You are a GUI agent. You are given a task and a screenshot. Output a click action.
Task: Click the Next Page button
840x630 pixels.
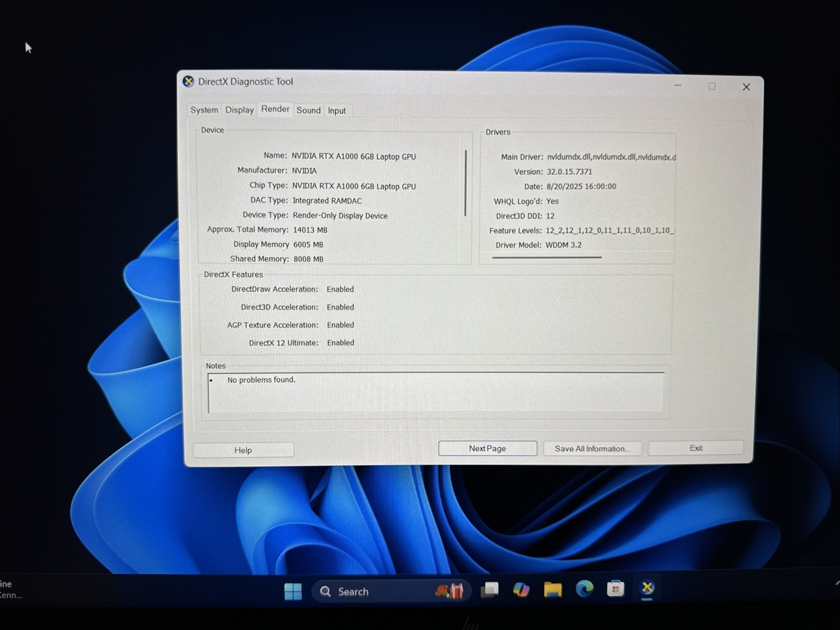[x=488, y=448]
